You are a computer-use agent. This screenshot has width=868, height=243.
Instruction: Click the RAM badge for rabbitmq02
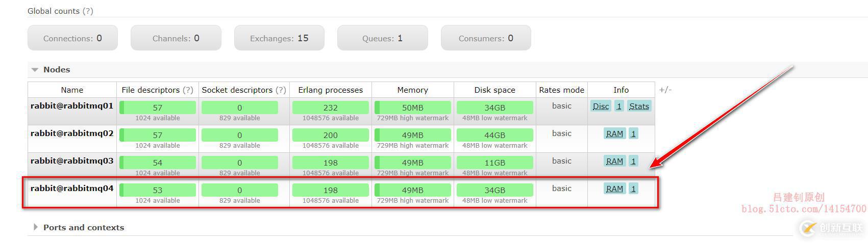click(x=614, y=134)
